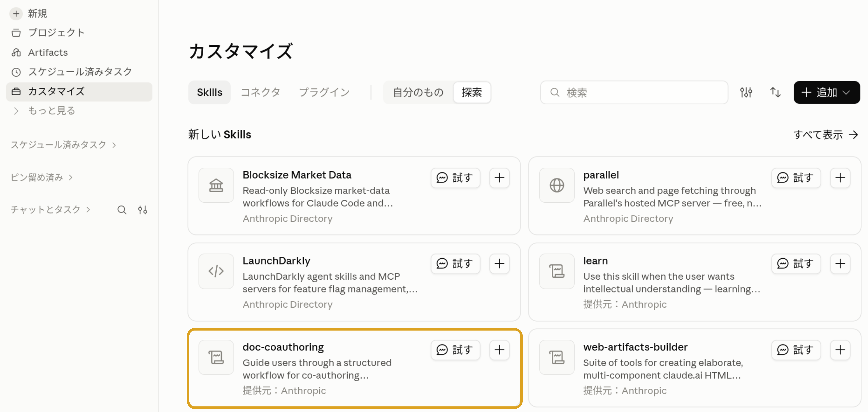868x412 pixels.
Task: Switch to the Skills tab
Action: tap(209, 92)
